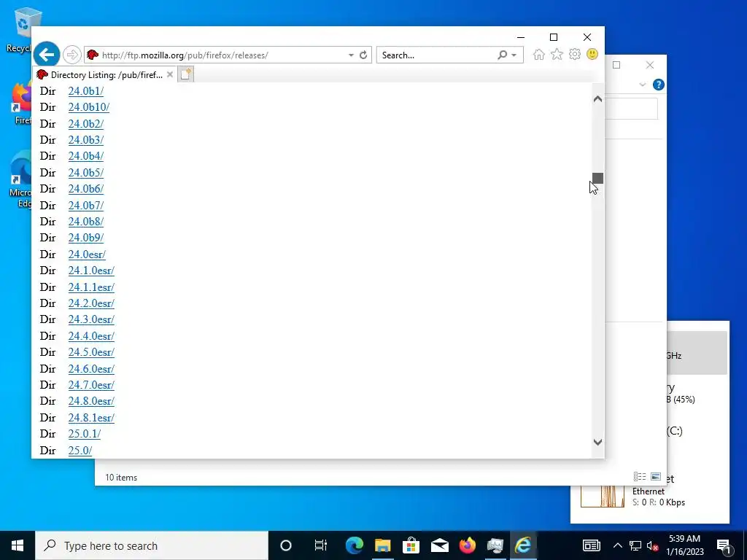This screenshot has width=747, height=560.
Task: Open the 24.1.0esr/ directory link
Action: point(91,271)
